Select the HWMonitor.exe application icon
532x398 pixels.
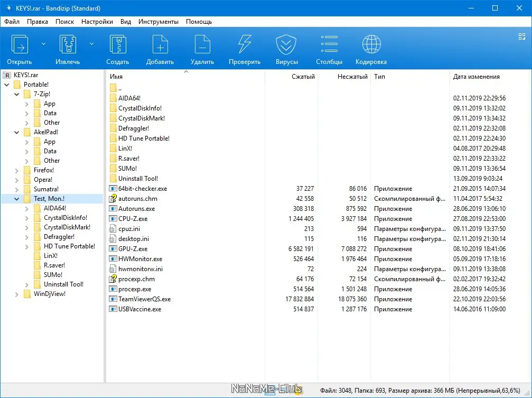[113, 259]
